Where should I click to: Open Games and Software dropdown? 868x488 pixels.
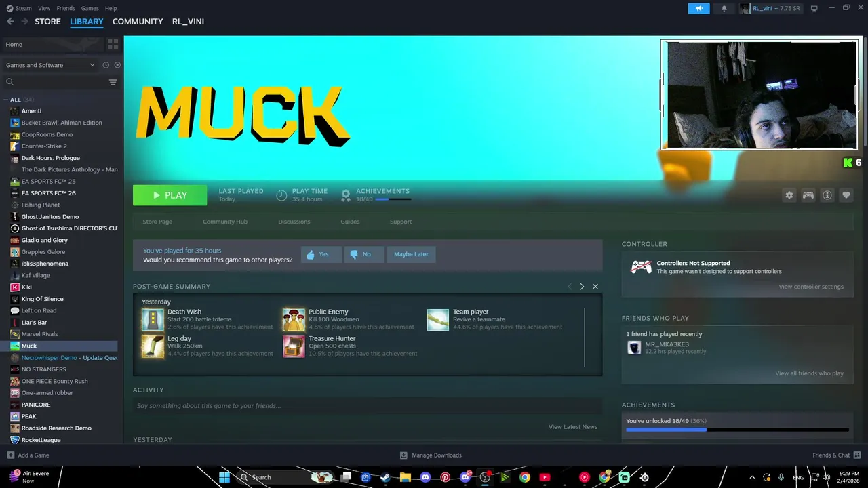point(50,65)
